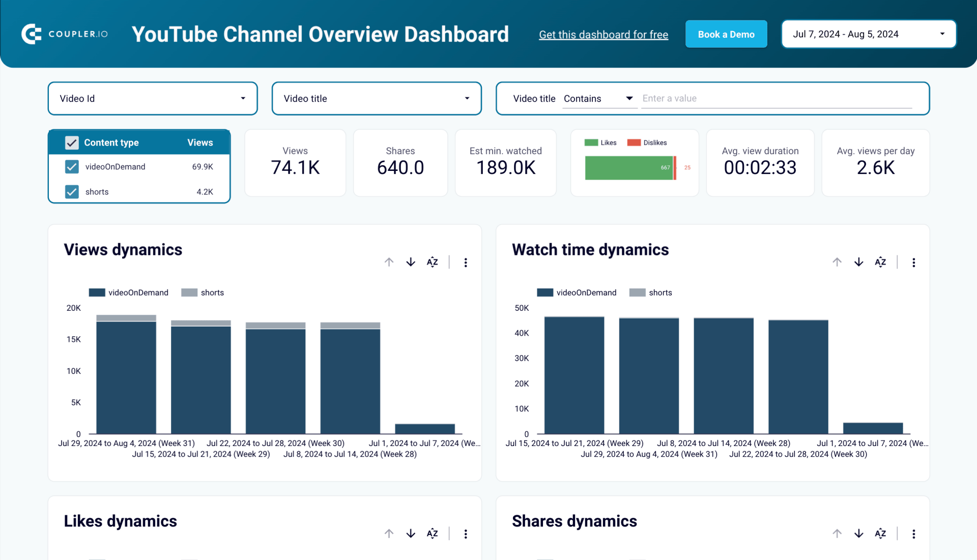The width and height of the screenshot is (977, 560).
Task: Click shorts legend swatch in Watch time dynamics
Action: [x=638, y=292]
